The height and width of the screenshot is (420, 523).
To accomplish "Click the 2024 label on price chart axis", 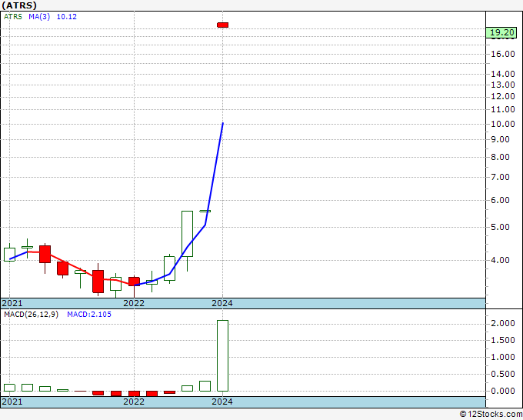I will 222,303.
